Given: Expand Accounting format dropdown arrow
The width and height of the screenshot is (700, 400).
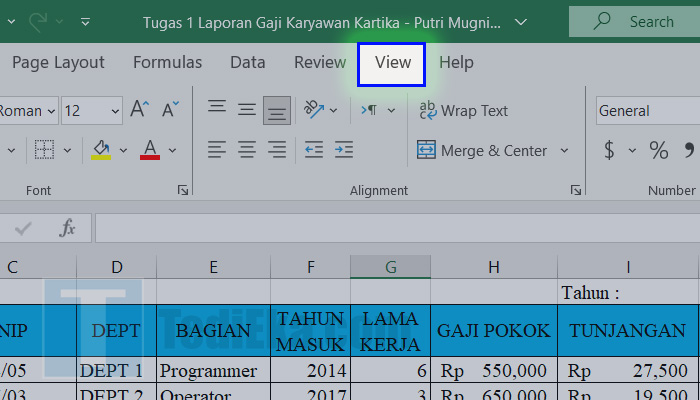Looking at the screenshot, I should click(x=632, y=150).
